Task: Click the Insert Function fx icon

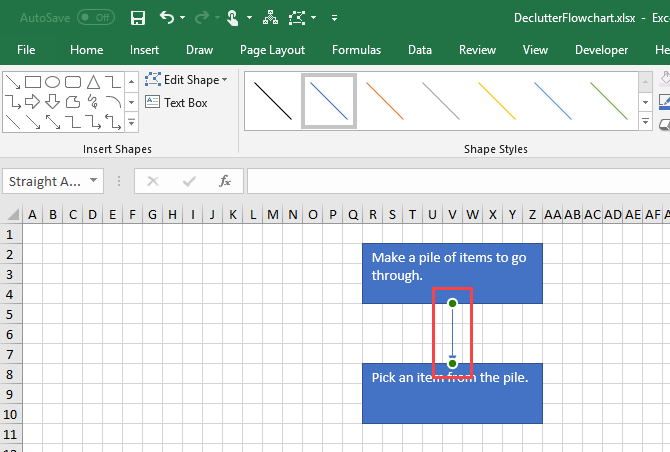Action: click(225, 181)
